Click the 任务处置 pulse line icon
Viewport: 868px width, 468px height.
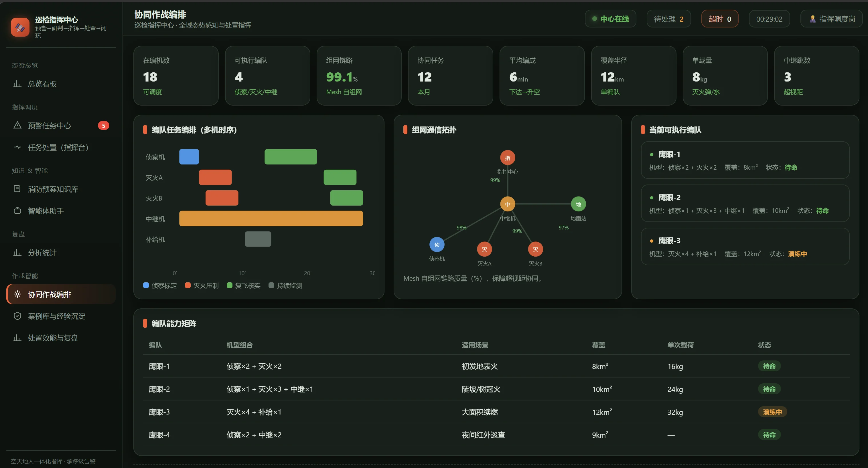pos(17,147)
